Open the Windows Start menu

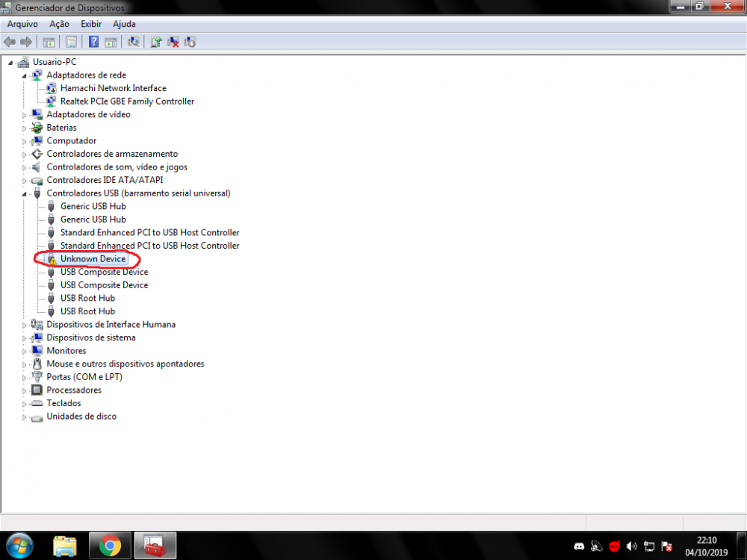point(19,546)
